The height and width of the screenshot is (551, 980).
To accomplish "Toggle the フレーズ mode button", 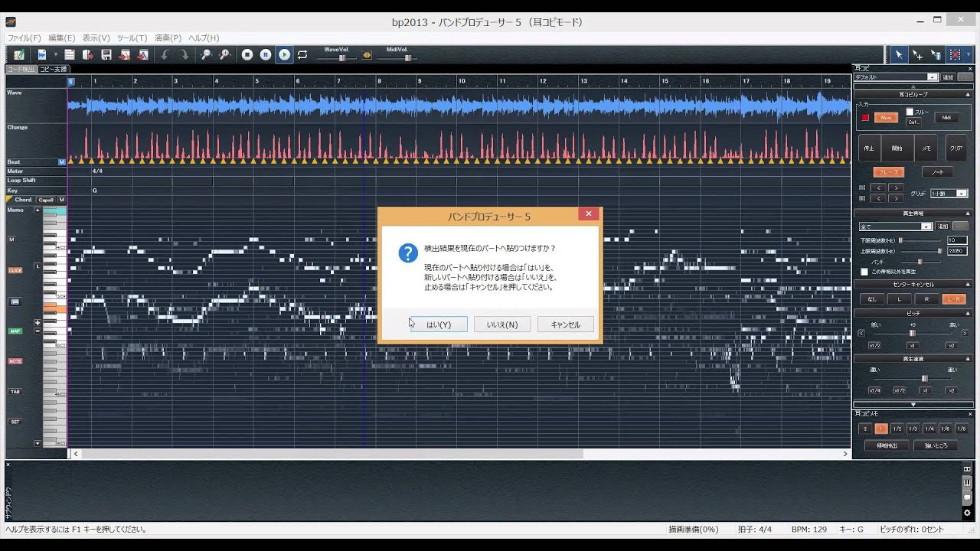I will point(889,172).
